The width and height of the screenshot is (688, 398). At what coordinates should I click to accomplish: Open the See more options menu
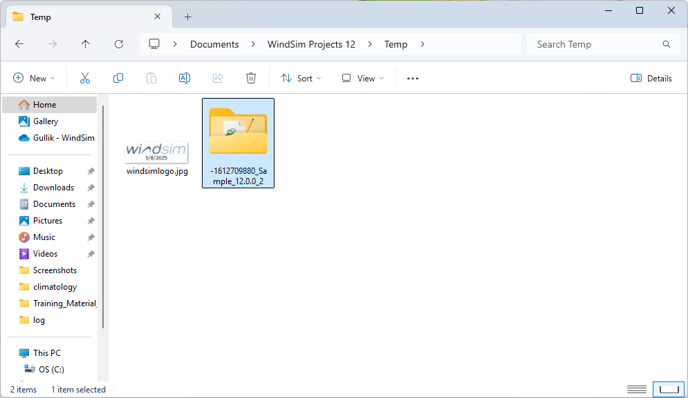click(x=412, y=79)
